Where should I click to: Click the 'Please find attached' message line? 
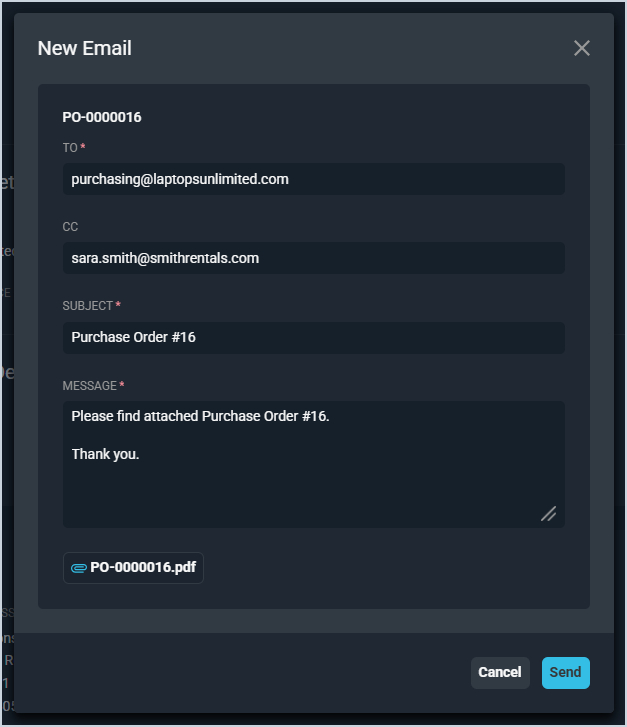pyautogui.click(x=200, y=416)
